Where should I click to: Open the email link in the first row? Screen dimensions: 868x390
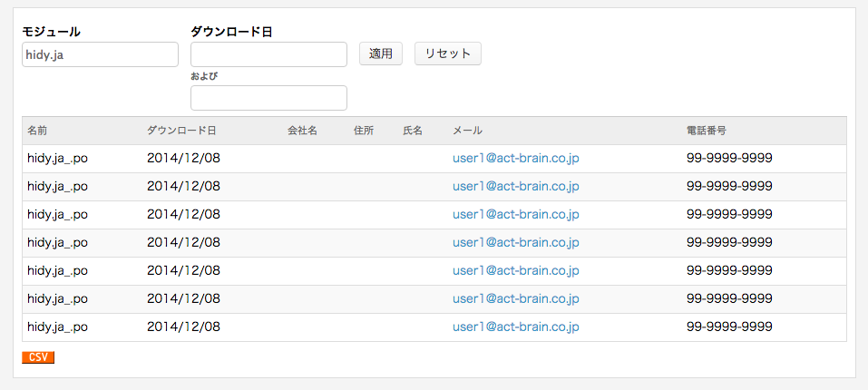[515, 158]
